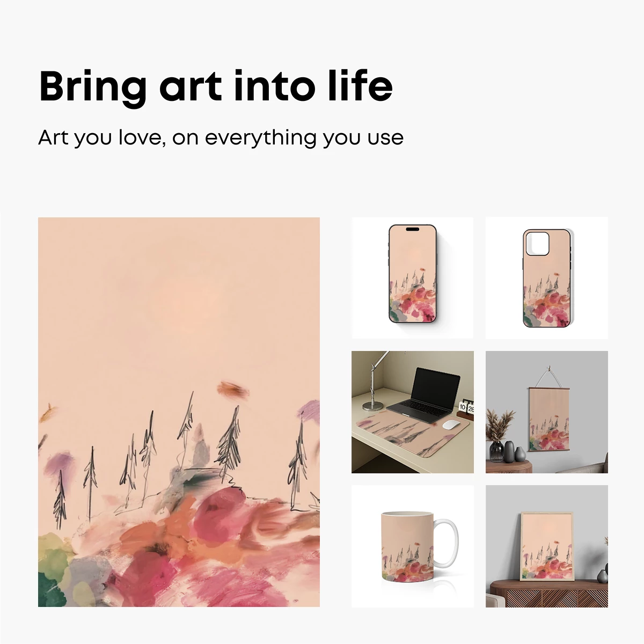
Task: Click the laptop on the desk mat
Action: (425, 392)
